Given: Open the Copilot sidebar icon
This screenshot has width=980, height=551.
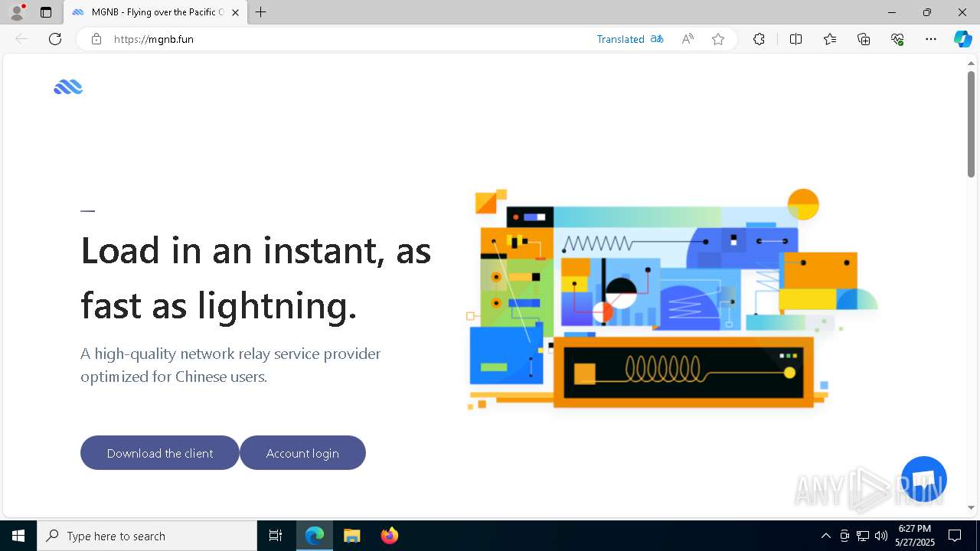Looking at the screenshot, I should [x=962, y=39].
